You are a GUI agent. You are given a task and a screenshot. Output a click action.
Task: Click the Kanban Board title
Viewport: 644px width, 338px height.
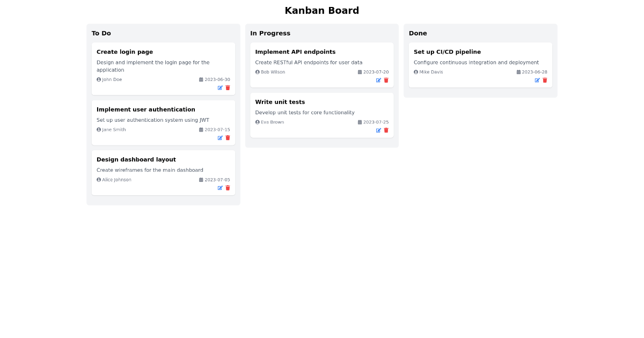(322, 10)
